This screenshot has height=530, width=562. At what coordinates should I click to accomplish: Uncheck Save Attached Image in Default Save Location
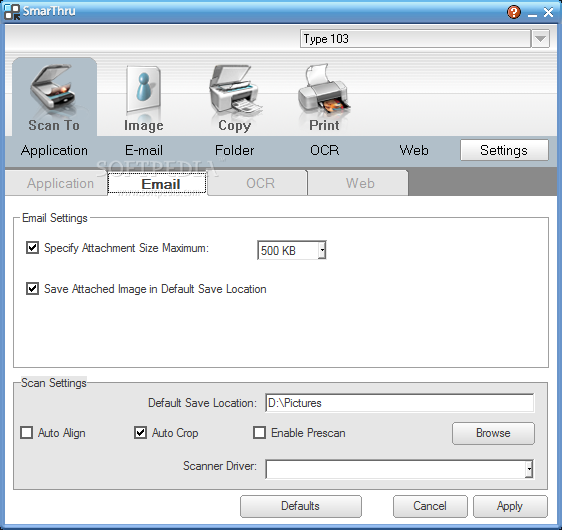pyautogui.click(x=32, y=288)
